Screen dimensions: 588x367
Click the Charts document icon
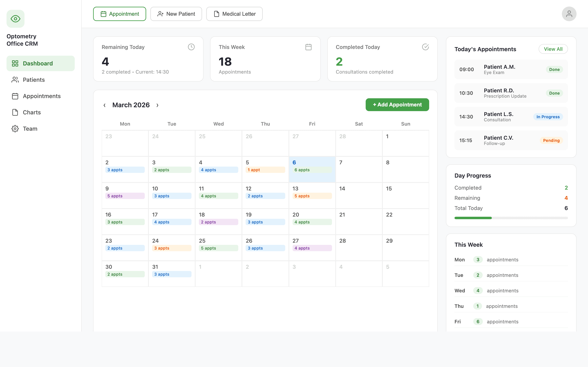pyautogui.click(x=15, y=112)
